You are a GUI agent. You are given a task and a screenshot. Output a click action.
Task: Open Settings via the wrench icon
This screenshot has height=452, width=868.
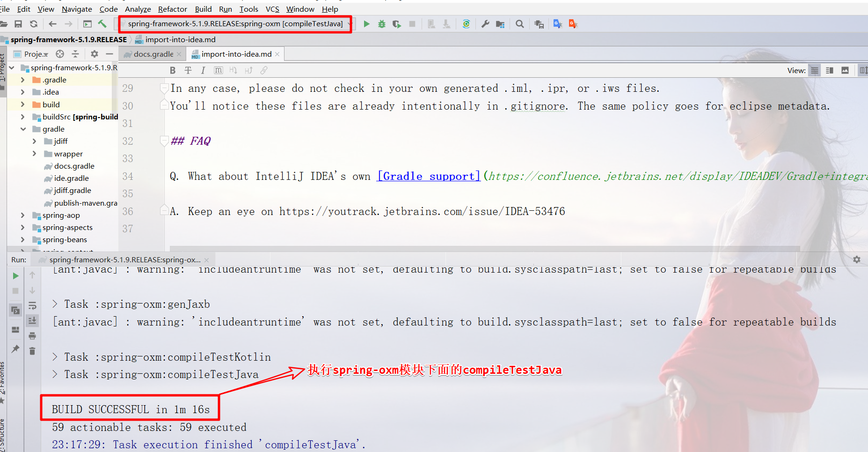pyautogui.click(x=485, y=24)
